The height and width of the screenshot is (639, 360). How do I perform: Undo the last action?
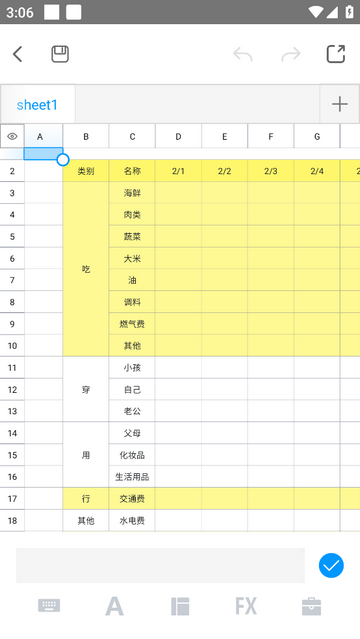[x=243, y=54]
